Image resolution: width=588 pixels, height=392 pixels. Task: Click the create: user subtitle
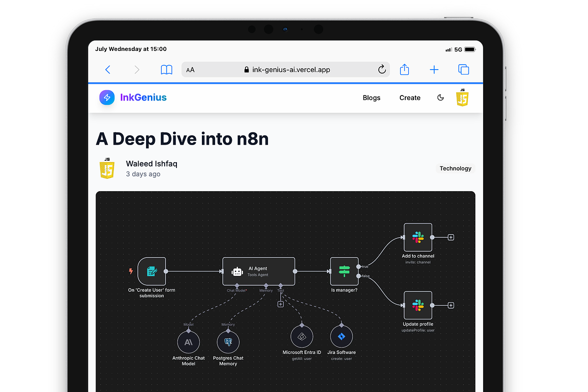pos(342,359)
